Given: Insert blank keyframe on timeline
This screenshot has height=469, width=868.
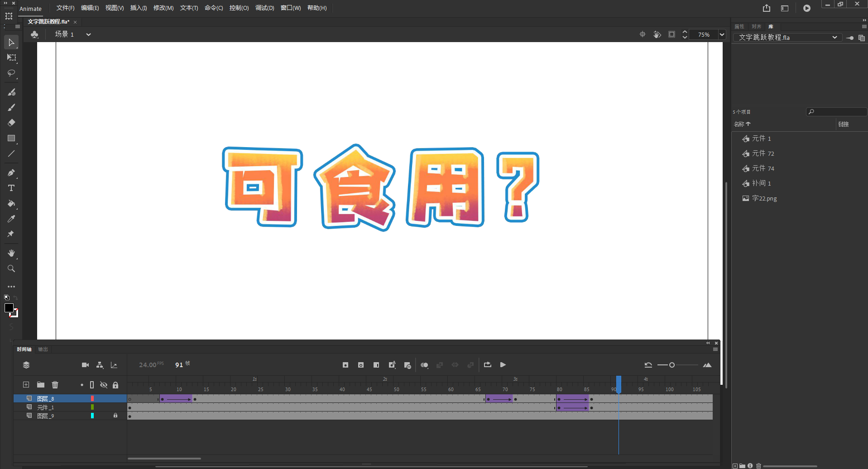Looking at the screenshot, I should 361,365.
